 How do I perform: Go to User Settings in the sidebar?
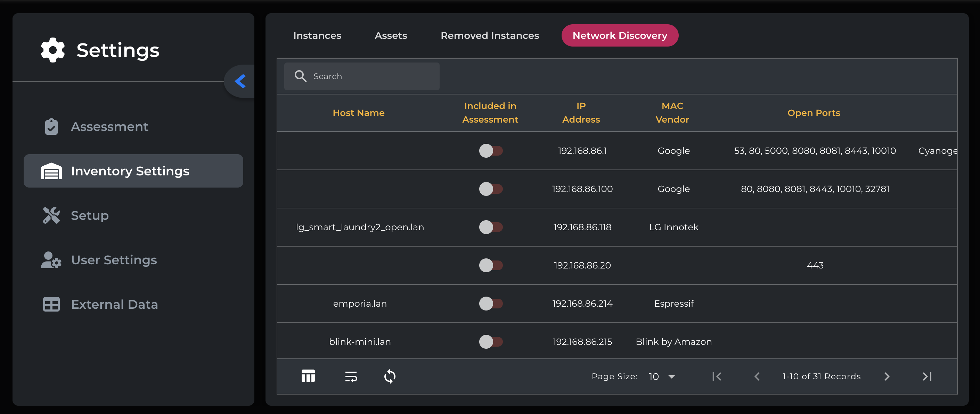pos(113,260)
